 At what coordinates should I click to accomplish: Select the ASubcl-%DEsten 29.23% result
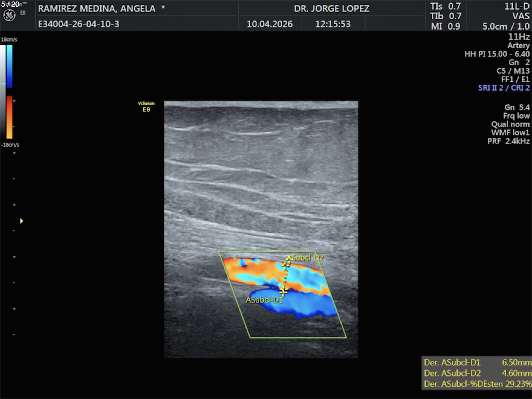(477, 384)
